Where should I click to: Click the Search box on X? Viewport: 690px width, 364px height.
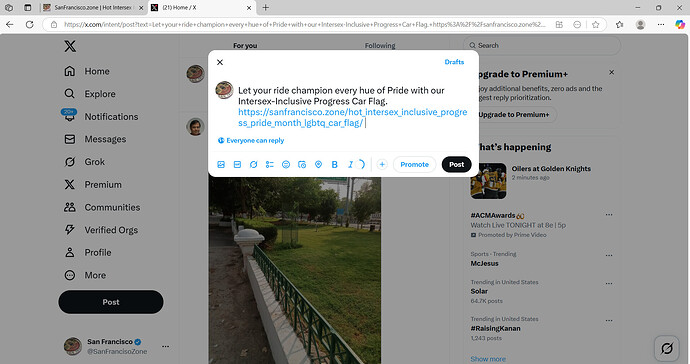[542, 45]
